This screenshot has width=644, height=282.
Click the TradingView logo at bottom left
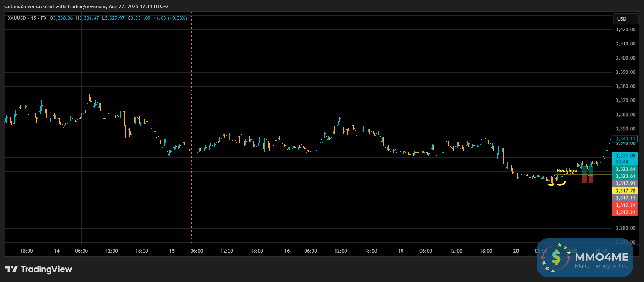(39, 269)
